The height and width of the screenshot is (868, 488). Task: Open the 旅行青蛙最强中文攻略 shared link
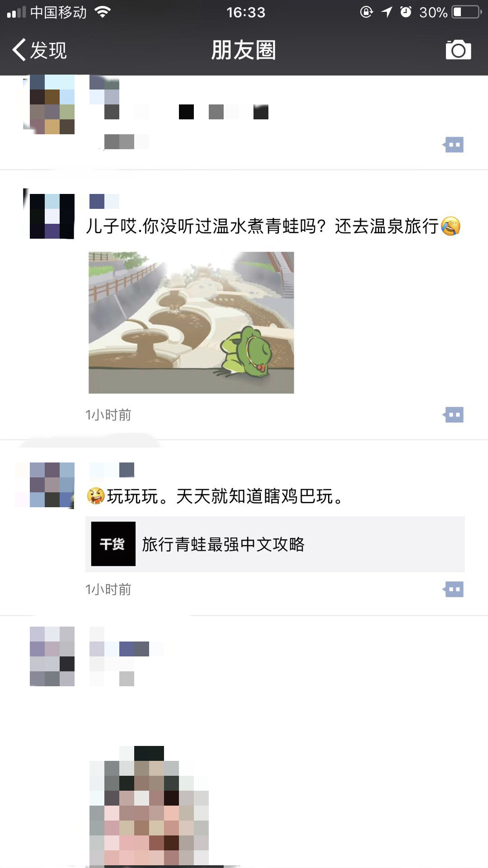[275, 544]
